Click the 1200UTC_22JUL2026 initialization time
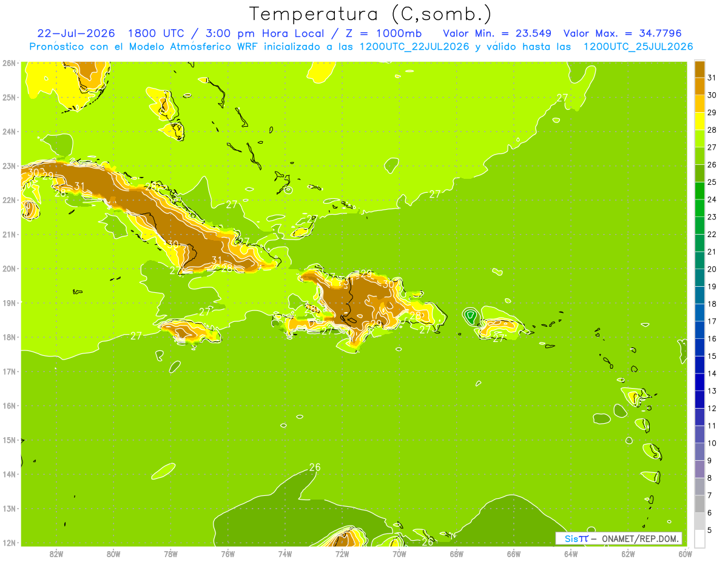Screen dimensions: 728x562 point(414,46)
